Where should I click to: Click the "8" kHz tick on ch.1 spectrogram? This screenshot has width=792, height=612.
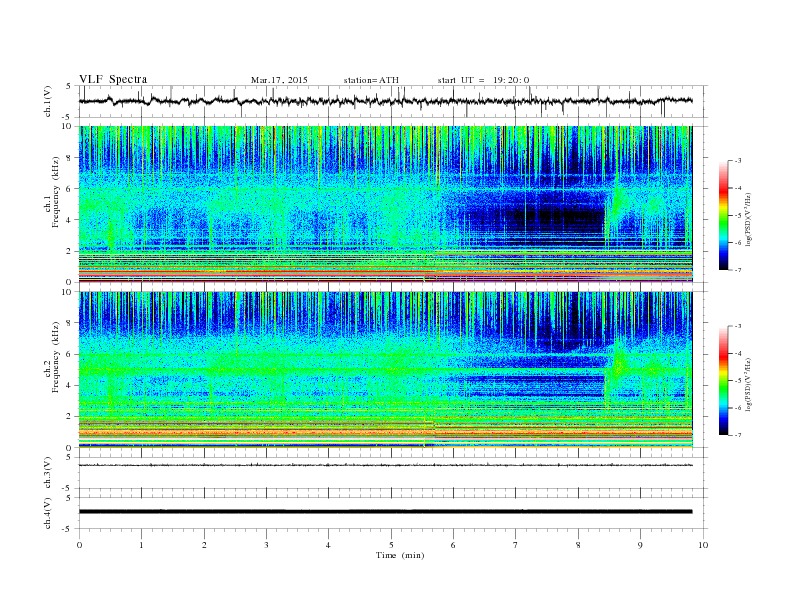click(x=70, y=158)
